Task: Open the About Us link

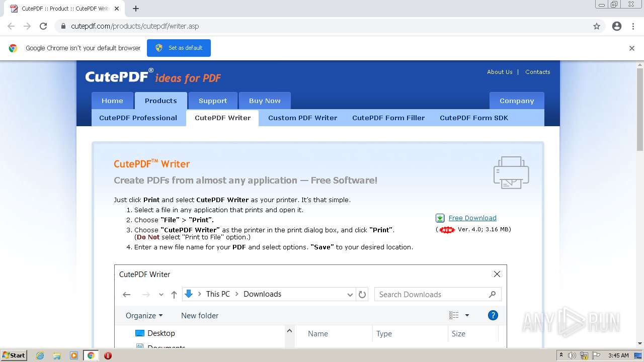Action: (x=500, y=72)
